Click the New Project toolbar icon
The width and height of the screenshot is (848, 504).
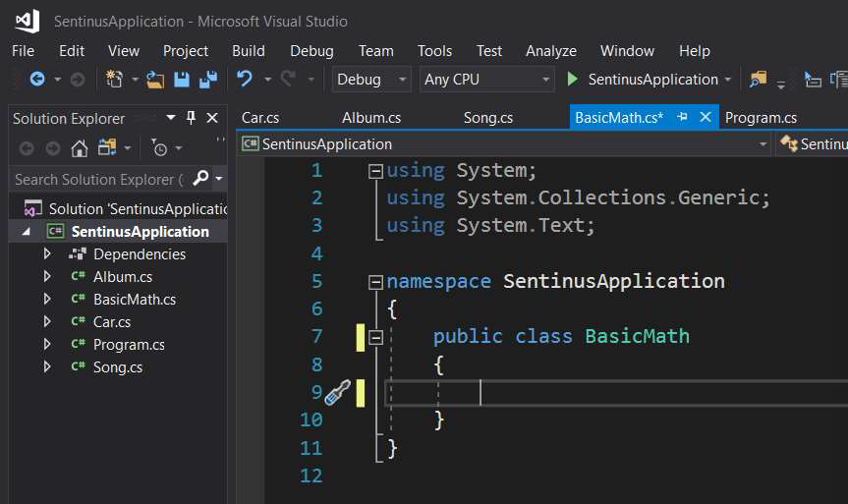[x=114, y=80]
